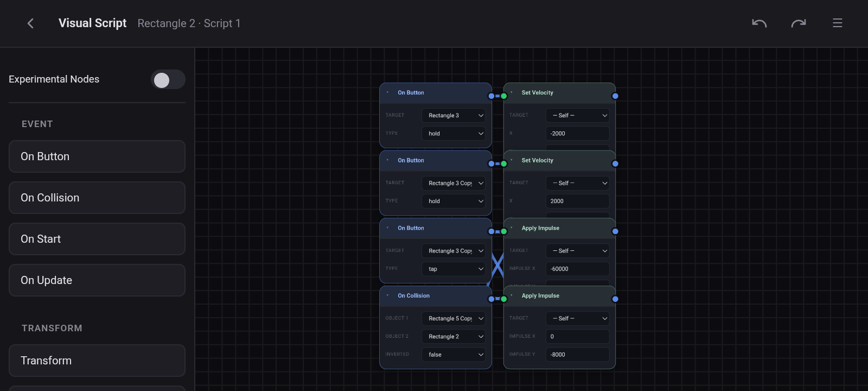Open the Target dropdown of the tap On Button node
Screen dimensions: 868x391
[x=454, y=251]
